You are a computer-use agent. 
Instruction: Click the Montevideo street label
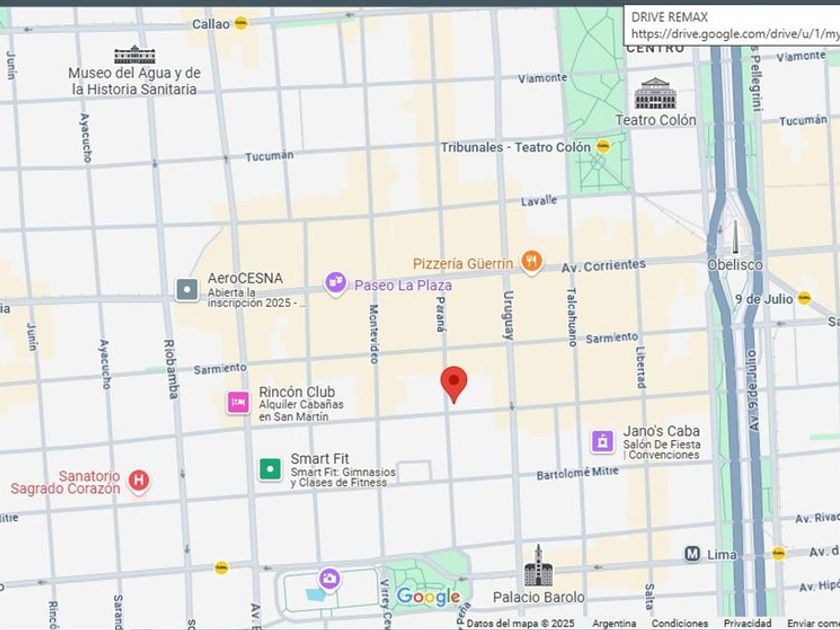(374, 334)
